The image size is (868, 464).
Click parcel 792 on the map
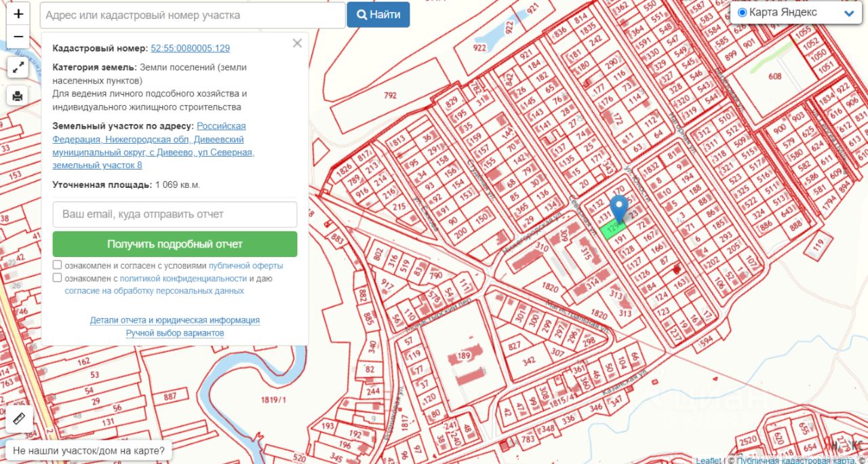tap(389, 96)
